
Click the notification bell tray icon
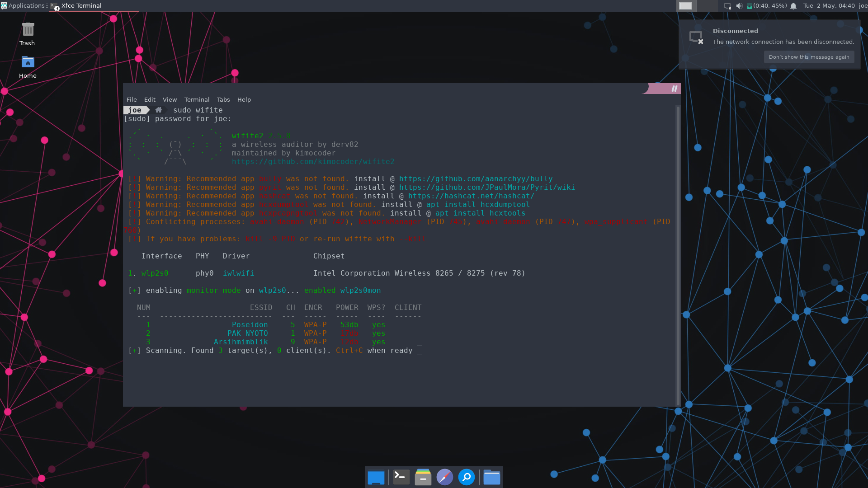coord(793,6)
